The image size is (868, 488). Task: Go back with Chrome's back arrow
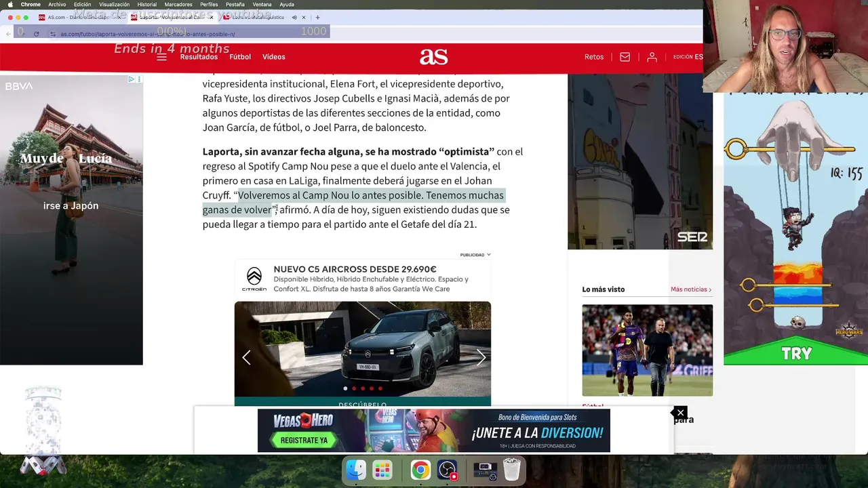[9, 33]
